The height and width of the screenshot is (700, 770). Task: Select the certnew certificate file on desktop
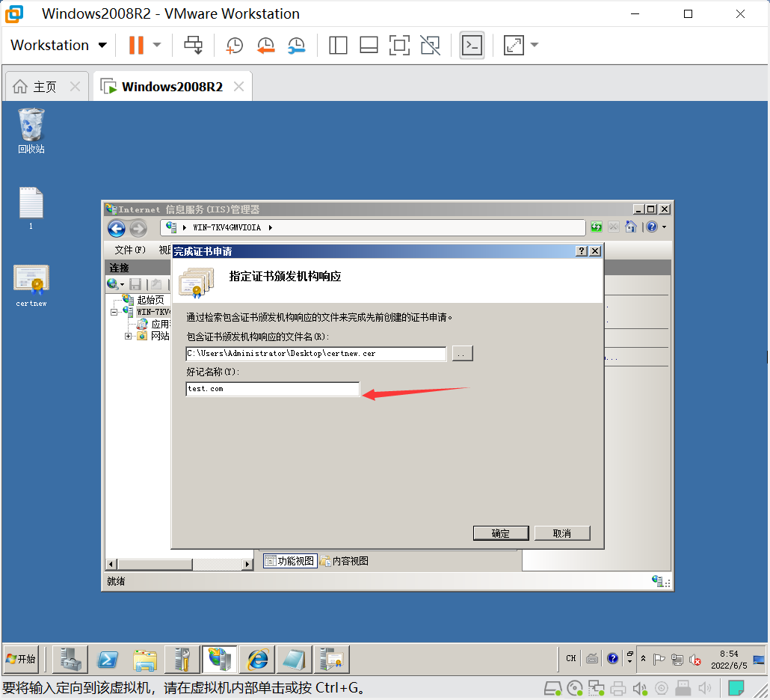point(31,286)
